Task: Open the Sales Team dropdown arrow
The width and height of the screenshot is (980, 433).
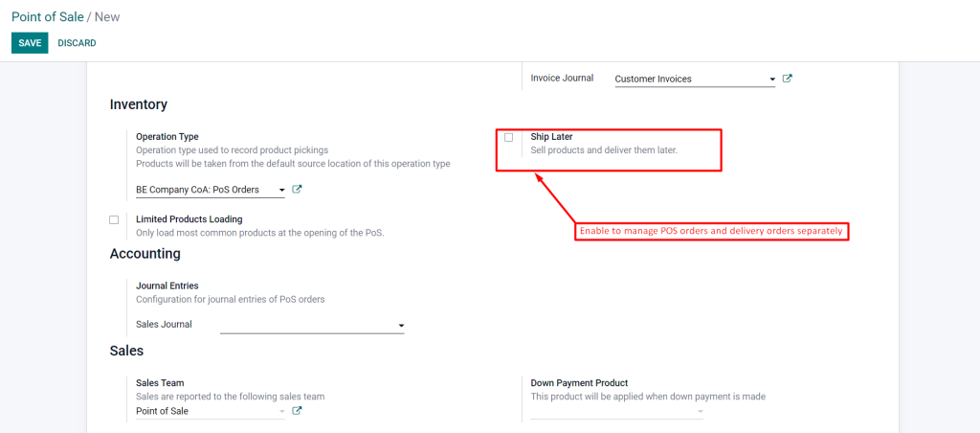Action: tap(281, 412)
